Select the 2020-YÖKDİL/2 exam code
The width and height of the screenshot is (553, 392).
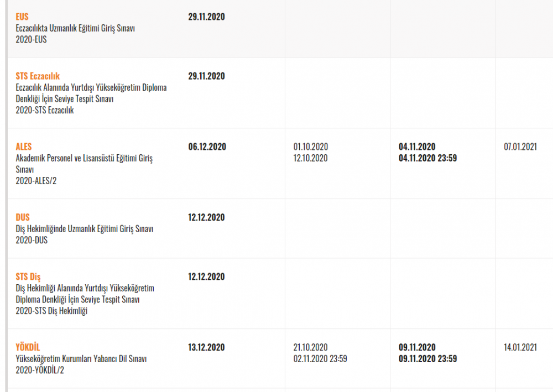pos(40,370)
